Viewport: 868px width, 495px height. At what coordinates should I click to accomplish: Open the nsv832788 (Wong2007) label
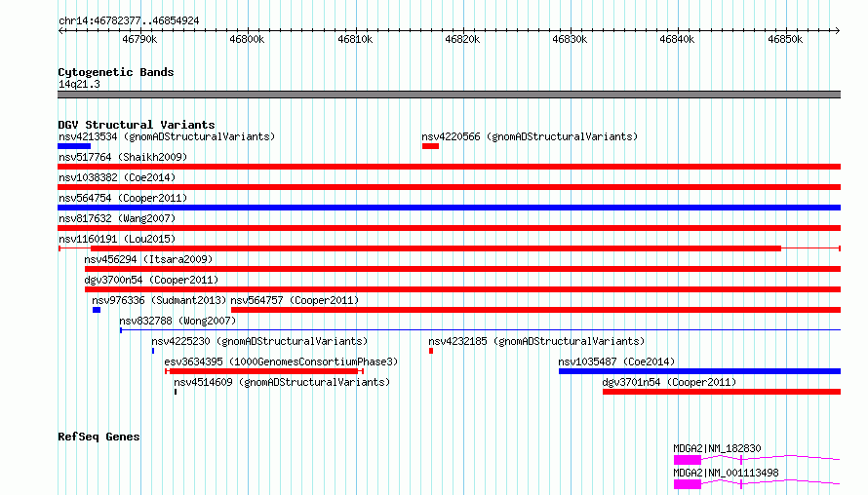tap(178, 321)
